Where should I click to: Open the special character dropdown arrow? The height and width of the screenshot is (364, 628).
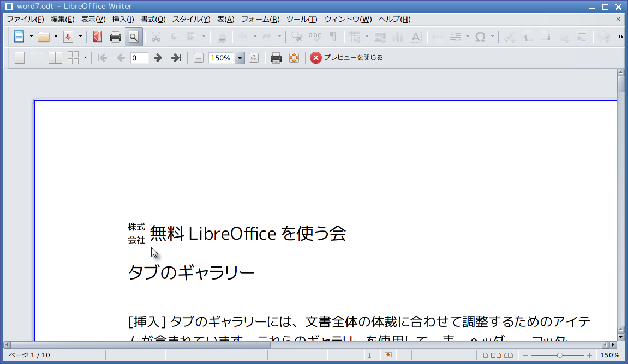click(492, 37)
